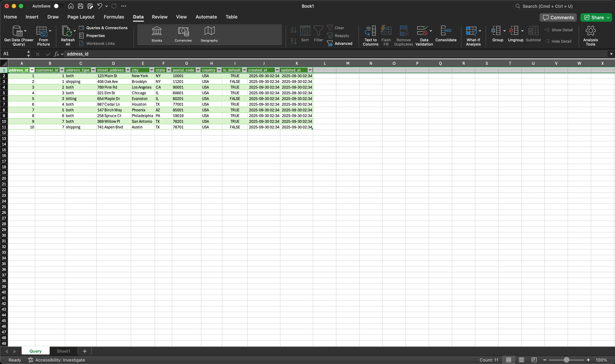
Task: Open the Sheet1 worksheet tab
Action: coord(63,351)
